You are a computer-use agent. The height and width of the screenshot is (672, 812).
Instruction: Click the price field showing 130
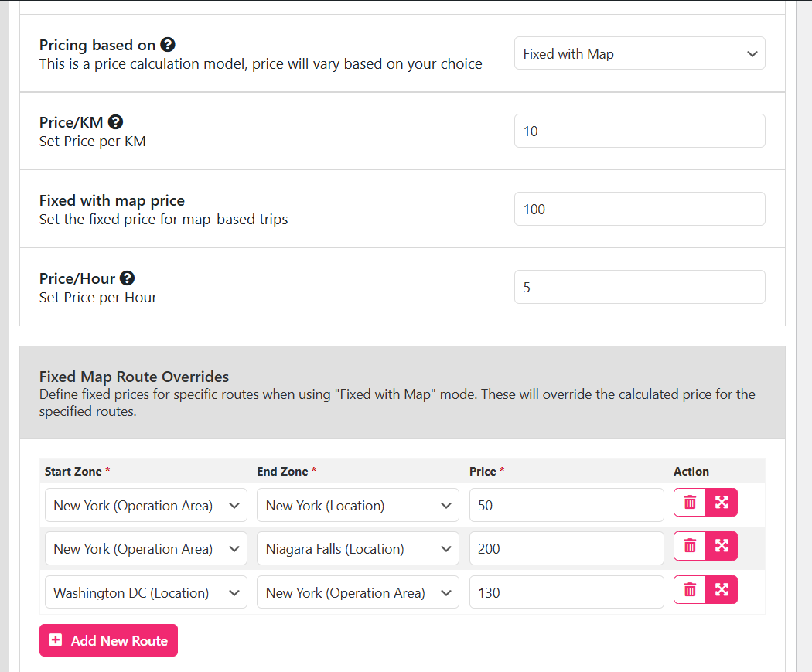tap(566, 593)
